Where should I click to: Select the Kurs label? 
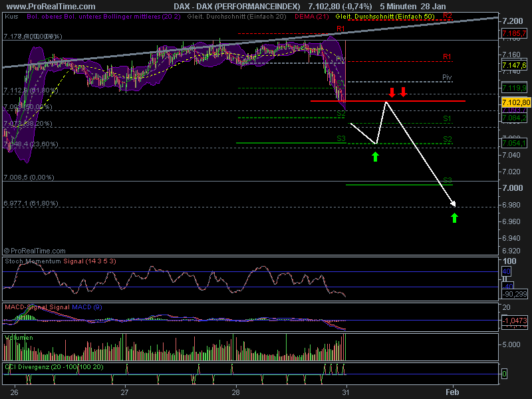[x=11, y=18]
